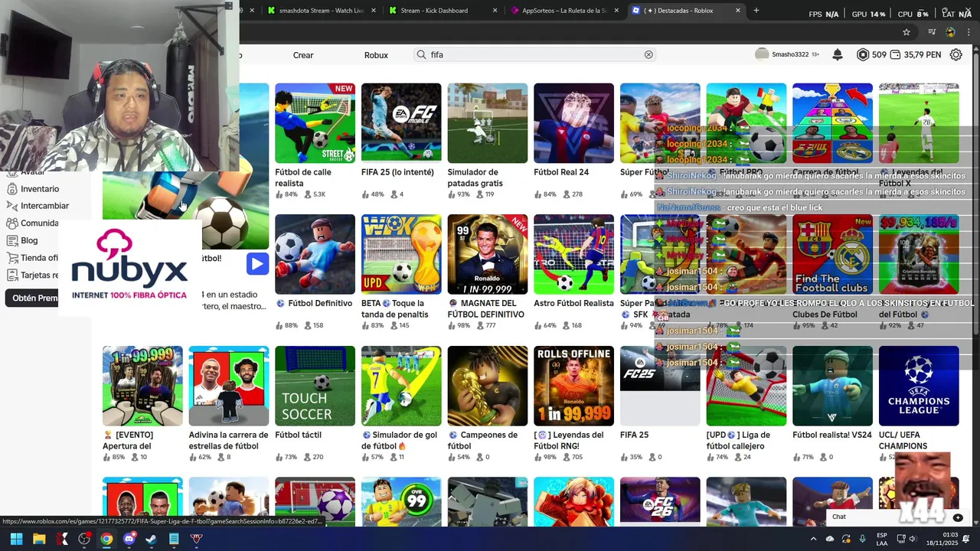980x551 pixels.
Task: Click the blue play button on featured game
Action: [257, 264]
